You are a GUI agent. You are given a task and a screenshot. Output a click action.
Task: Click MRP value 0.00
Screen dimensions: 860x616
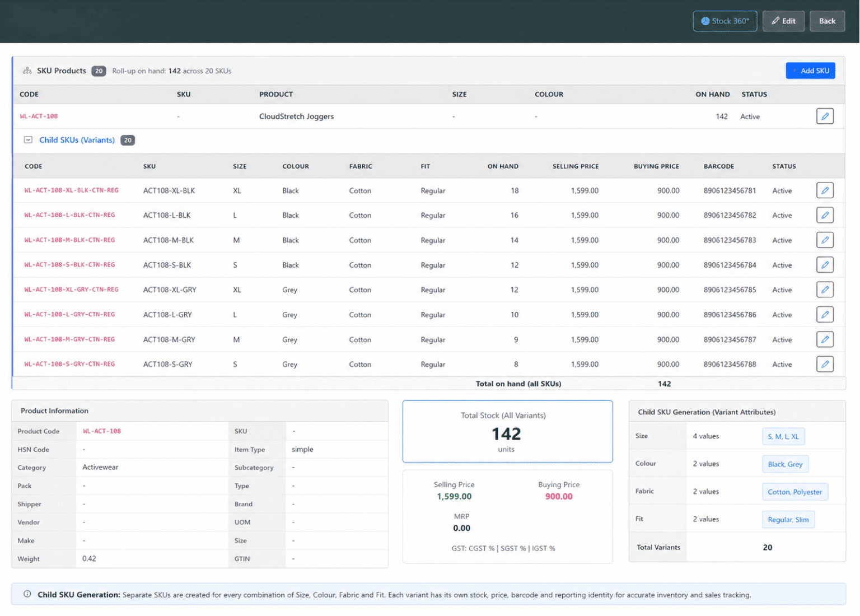(461, 528)
